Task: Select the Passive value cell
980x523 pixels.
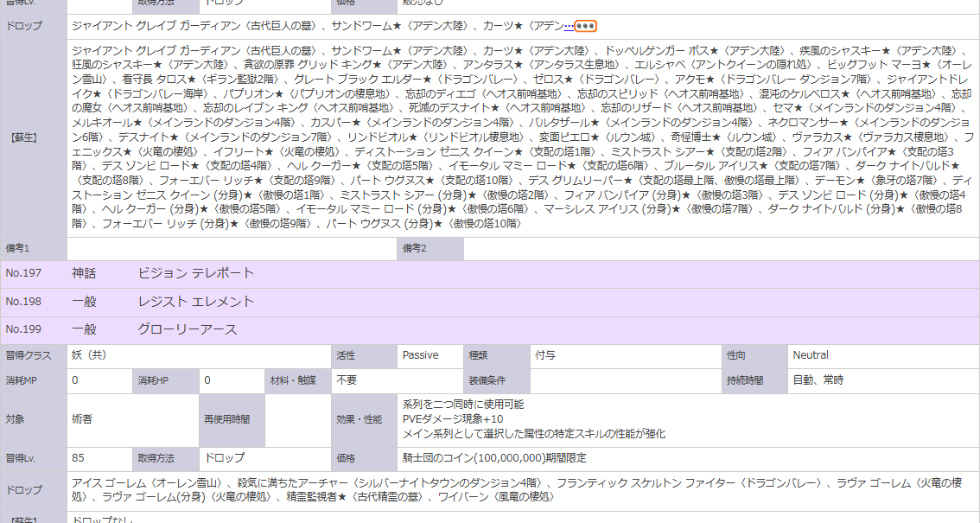Action: coord(430,355)
